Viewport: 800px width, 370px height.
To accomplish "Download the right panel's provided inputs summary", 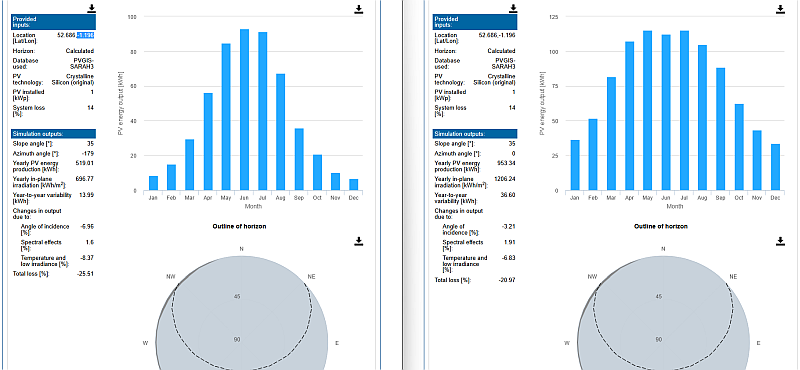I will click(513, 9).
